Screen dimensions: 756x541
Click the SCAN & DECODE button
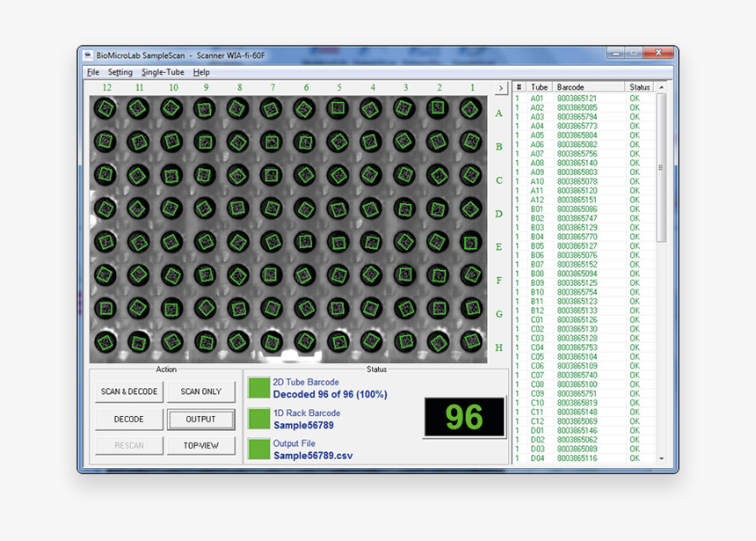click(129, 391)
